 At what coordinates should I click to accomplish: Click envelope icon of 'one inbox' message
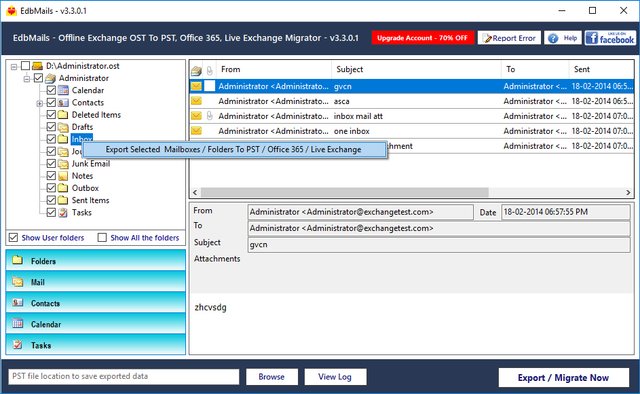click(x=196, y=131)
